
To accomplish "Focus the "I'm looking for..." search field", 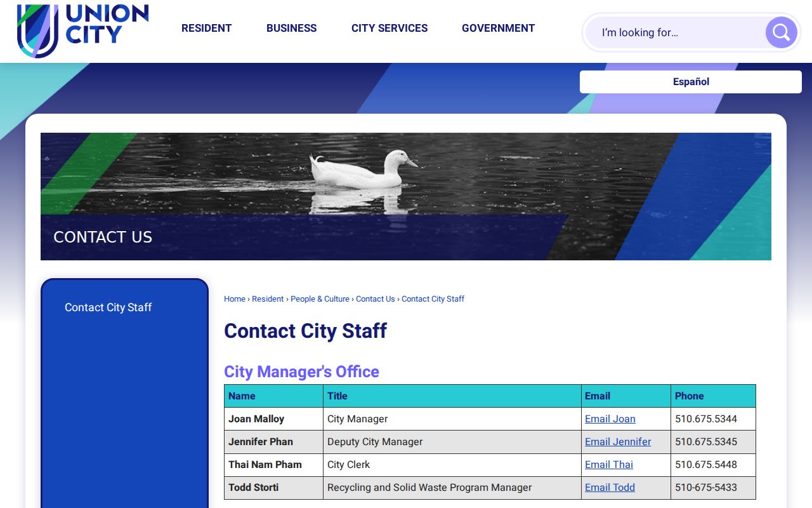I will tap(676, 32).
